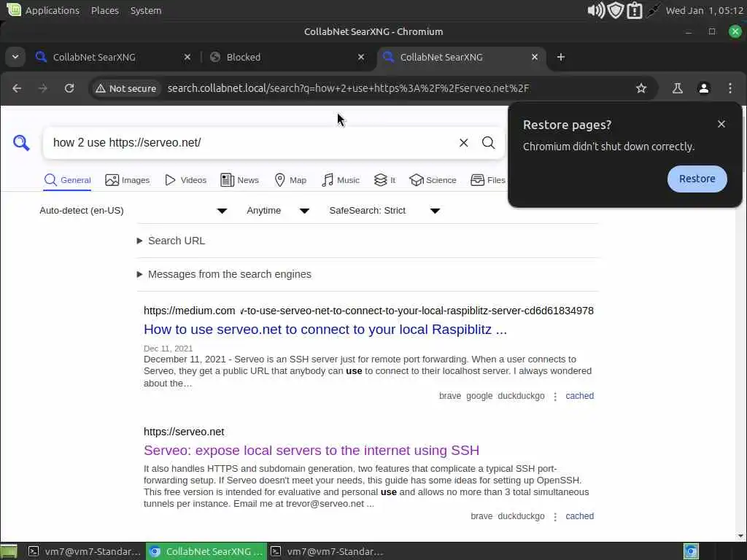Open a new tab with plus button
This screenshot has height=560, width=747.
coord(561,57)
